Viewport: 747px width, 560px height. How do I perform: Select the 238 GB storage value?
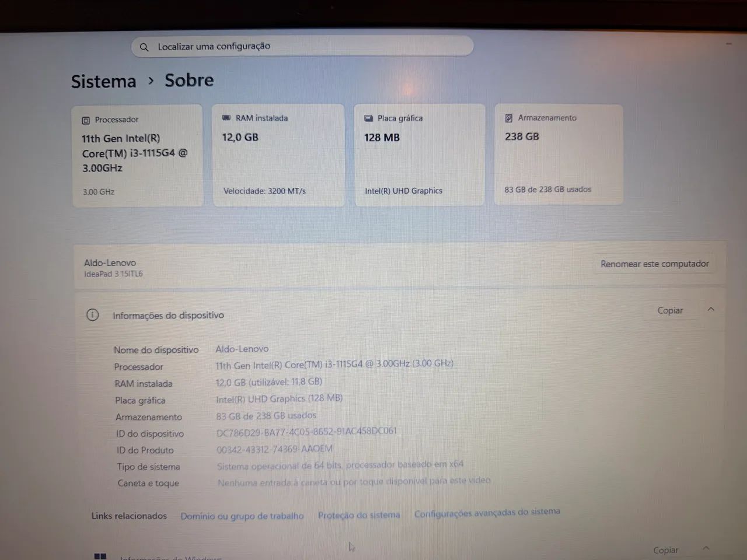pos(522,136)
